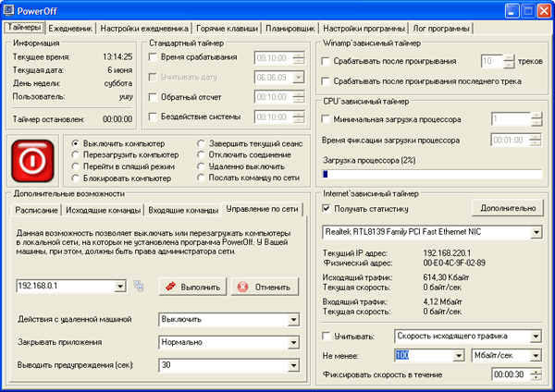The width and height of the screenshot is (555, 392).
Task: Open the Исходящие команды sub-tab
Action: 103,210
